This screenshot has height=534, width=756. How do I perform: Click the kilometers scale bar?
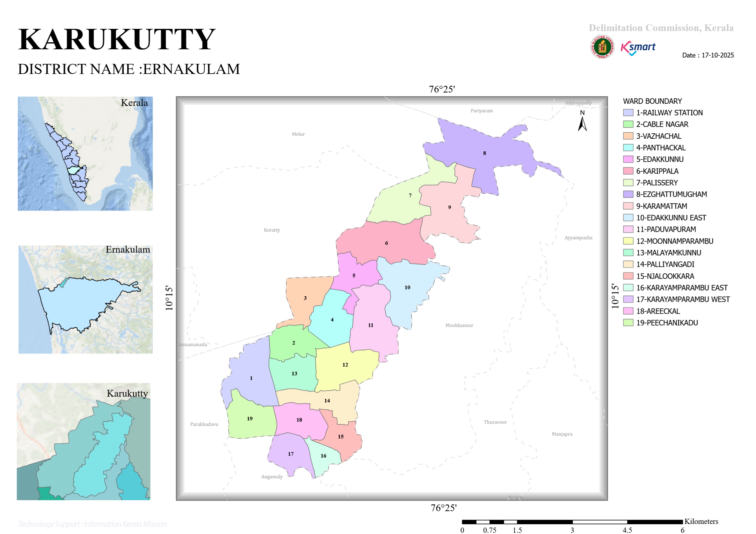click(572, 522)
